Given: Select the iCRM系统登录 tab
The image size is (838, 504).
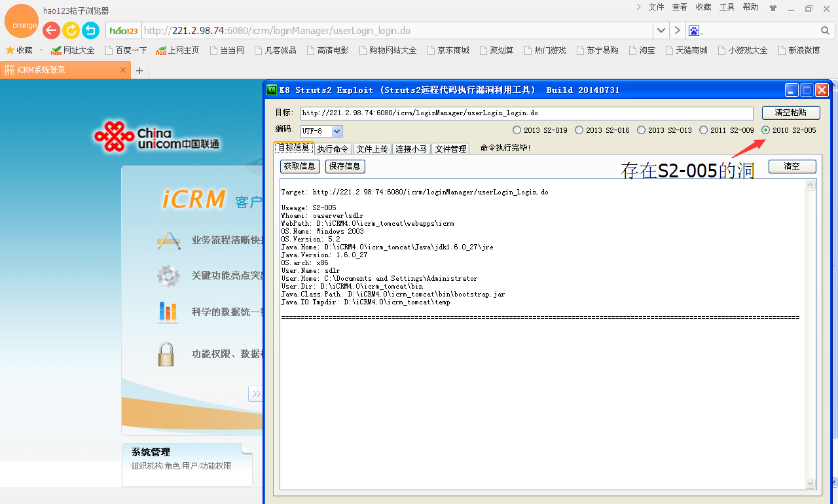Looking at the screenshot, I should pyautogui.click(x=65, y=70).
